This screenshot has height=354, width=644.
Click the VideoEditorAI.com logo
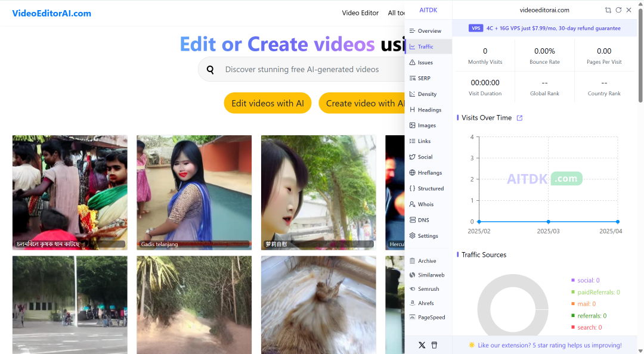coord(52,13)
